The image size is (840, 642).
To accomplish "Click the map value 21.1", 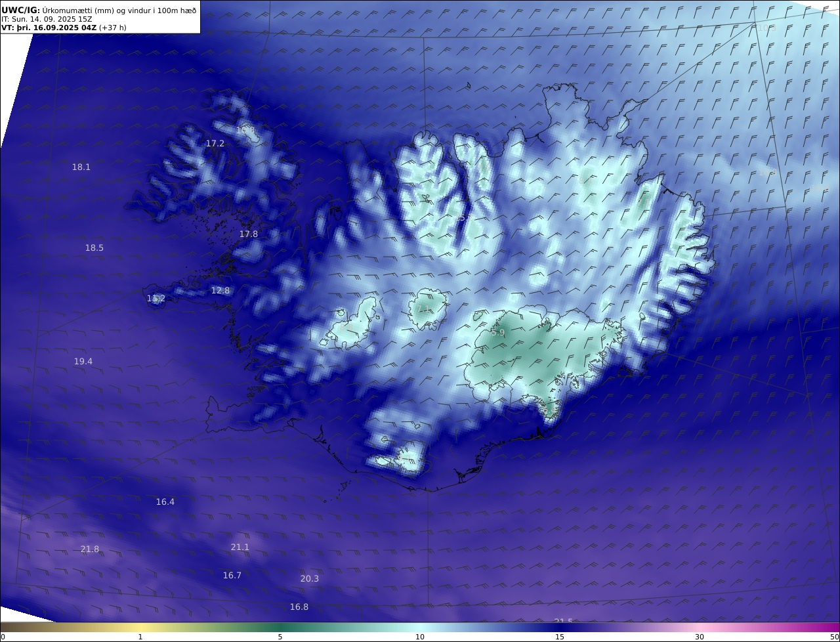I will pyautogui.click(x=240, y=547).
